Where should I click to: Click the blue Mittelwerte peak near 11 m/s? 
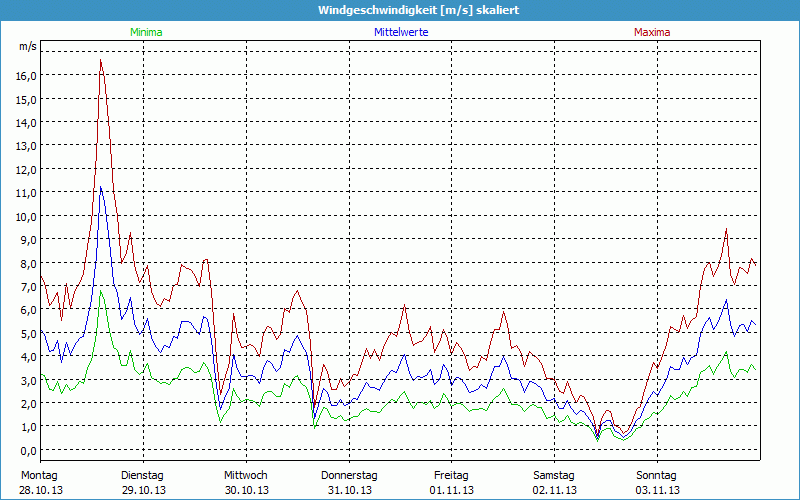[x=101, y=187]
